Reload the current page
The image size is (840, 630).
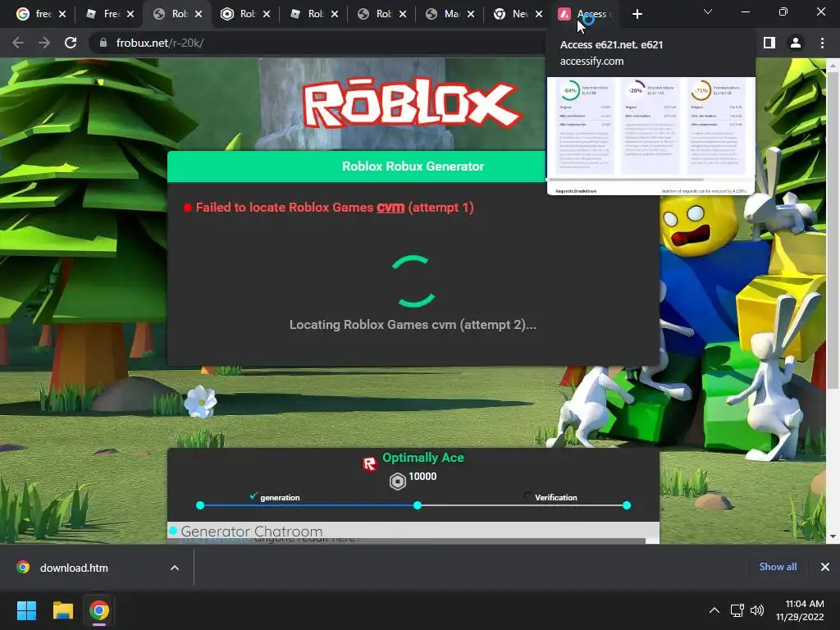click(71, 43)
